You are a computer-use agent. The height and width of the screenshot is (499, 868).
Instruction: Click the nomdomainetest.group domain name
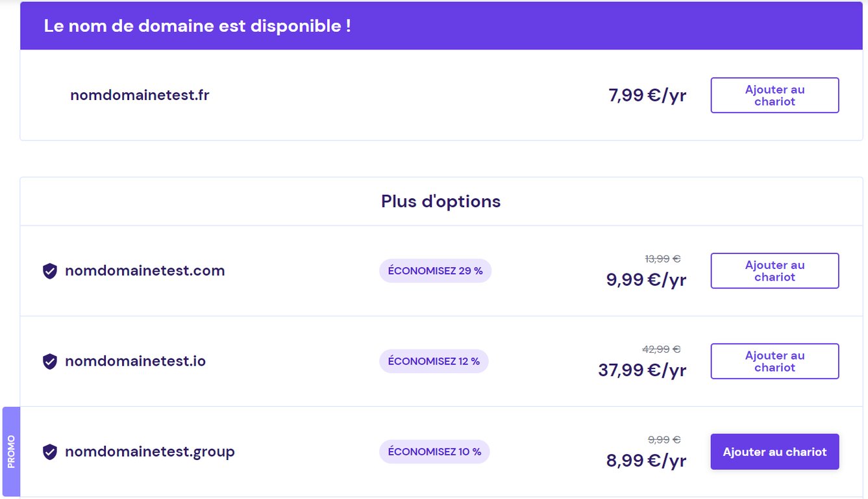[151, 451]
